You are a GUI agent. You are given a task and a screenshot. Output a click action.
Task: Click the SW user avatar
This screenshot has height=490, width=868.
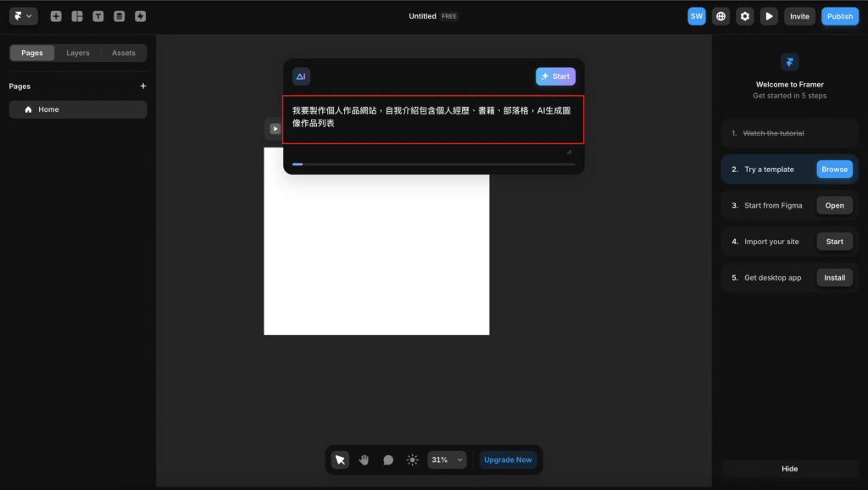[697, 16]
